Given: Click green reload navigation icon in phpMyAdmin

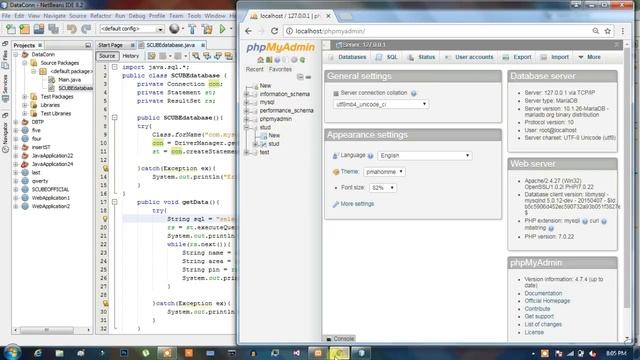Looking at the screenshot, I should 302,60.
